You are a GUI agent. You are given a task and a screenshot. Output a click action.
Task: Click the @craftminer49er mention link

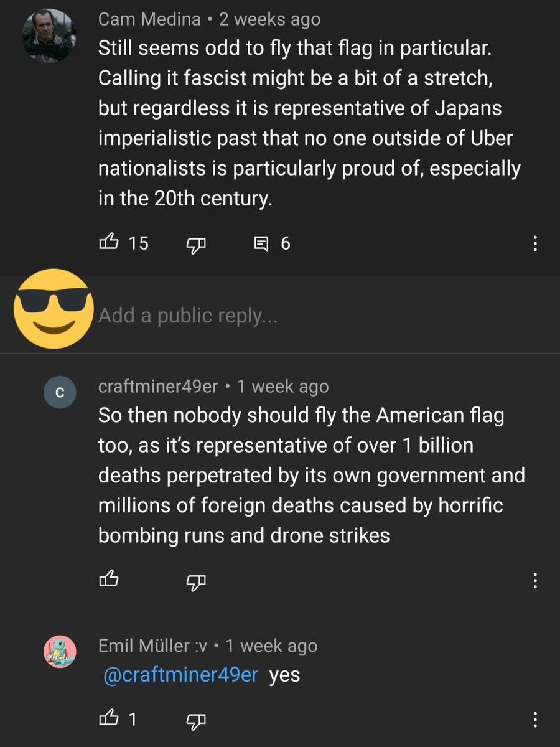click(x=180, y=675)
